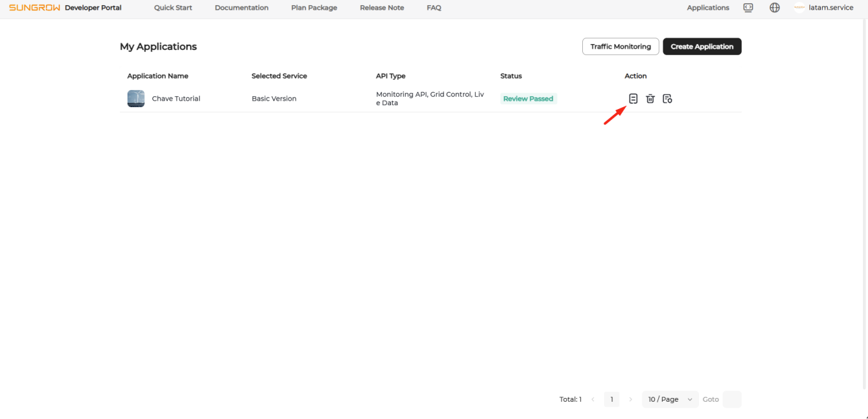Image resolution: width=868 pixels, height=419 pixels.
Task: Go to Plan Package page
Action: 314,8
